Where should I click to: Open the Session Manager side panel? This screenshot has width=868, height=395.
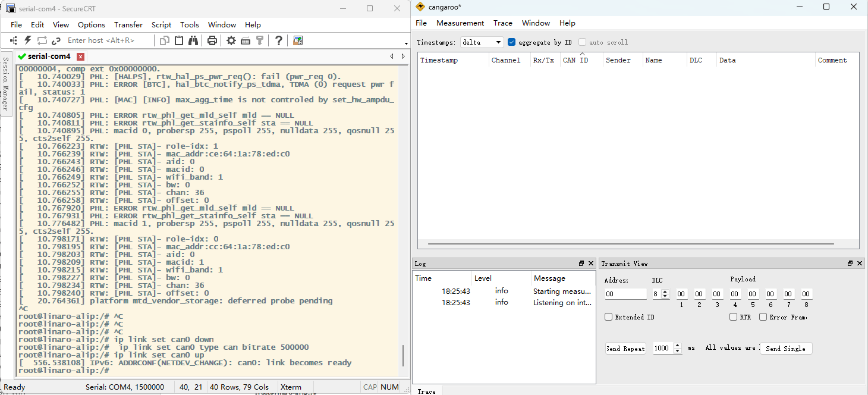click(6, 83)
